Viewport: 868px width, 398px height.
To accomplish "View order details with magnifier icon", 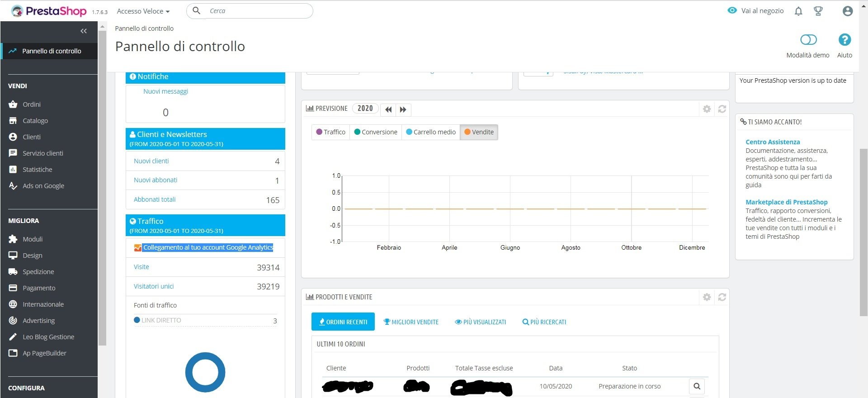I will click(x=697, y=386).
